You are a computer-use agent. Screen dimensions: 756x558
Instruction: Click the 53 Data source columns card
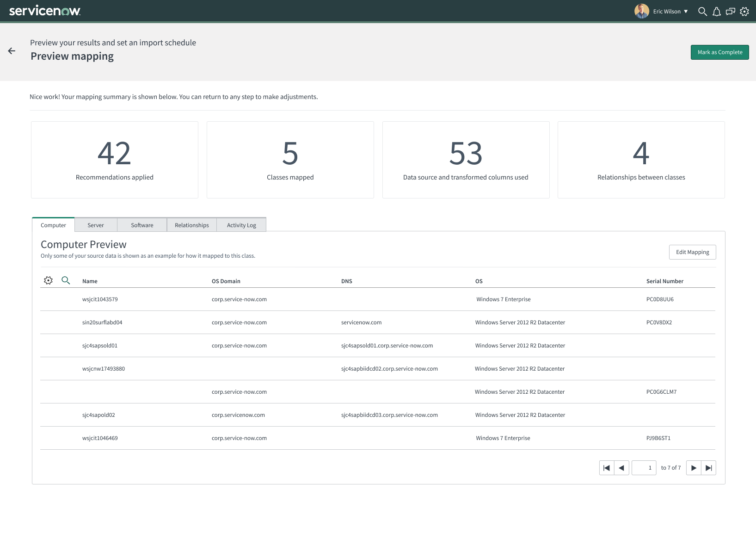coord(466,160)
